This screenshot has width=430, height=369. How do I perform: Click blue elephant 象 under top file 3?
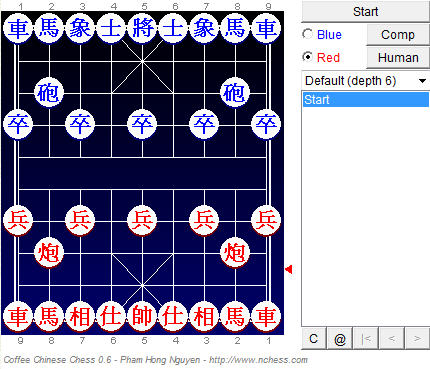(80, 28)
